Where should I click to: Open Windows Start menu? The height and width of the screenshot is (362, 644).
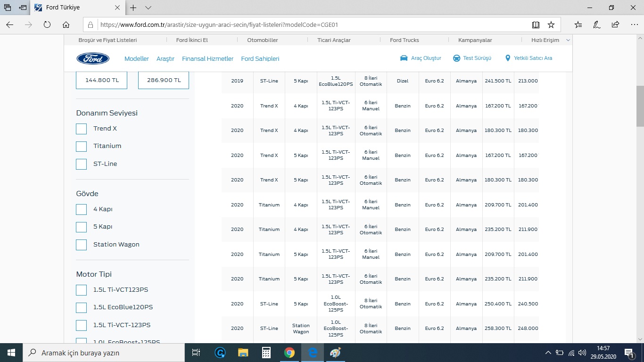(11, 353)
